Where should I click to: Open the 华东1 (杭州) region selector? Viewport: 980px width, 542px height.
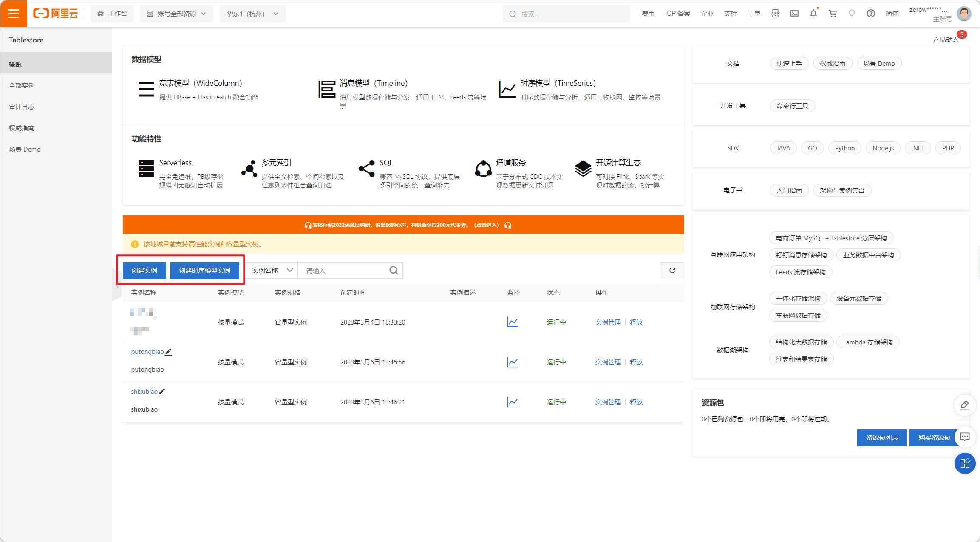(252, 14)
